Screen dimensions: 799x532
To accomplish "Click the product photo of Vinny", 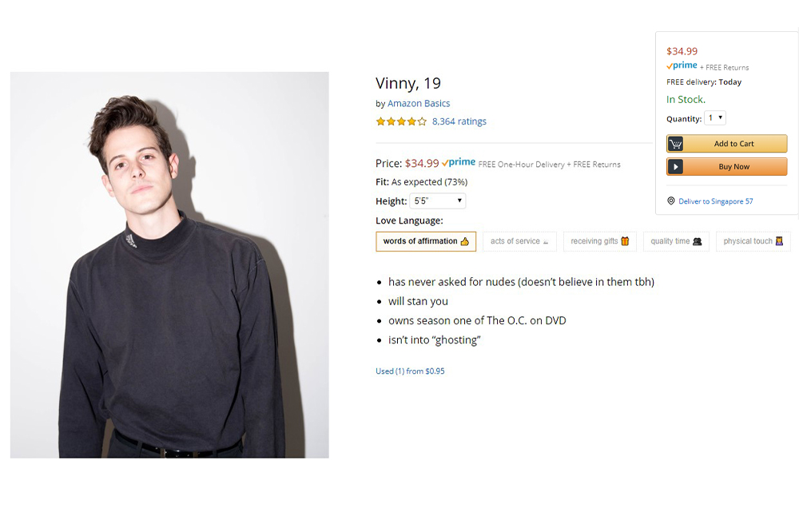I will pyautogui.click(x=169, y=265).
